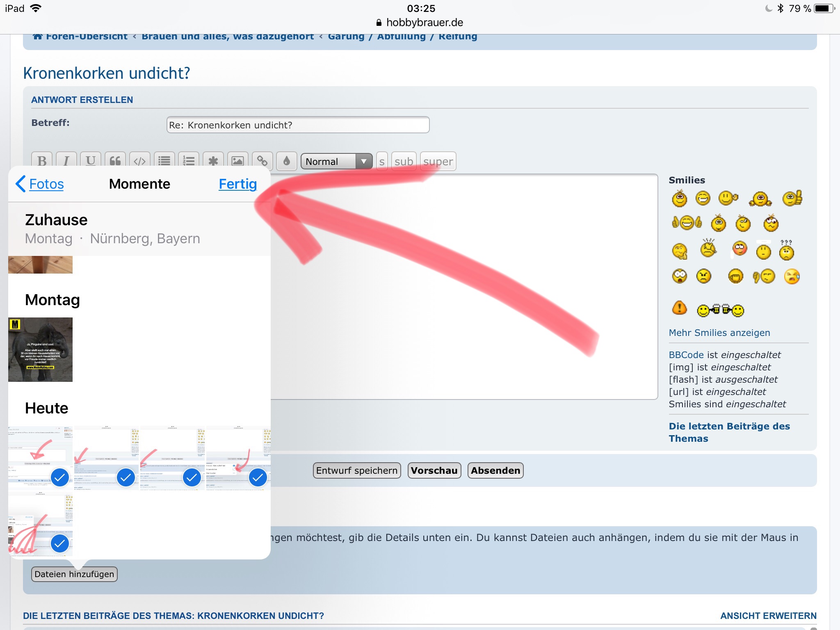Viewport: 840px width, 630px height.
Task: Open font colour drop icon
Action: [286, 161]
